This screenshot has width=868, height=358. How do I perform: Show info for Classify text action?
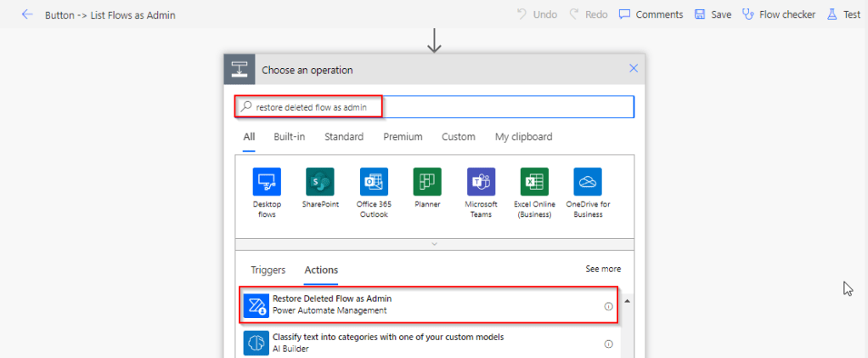coord(608,344)
